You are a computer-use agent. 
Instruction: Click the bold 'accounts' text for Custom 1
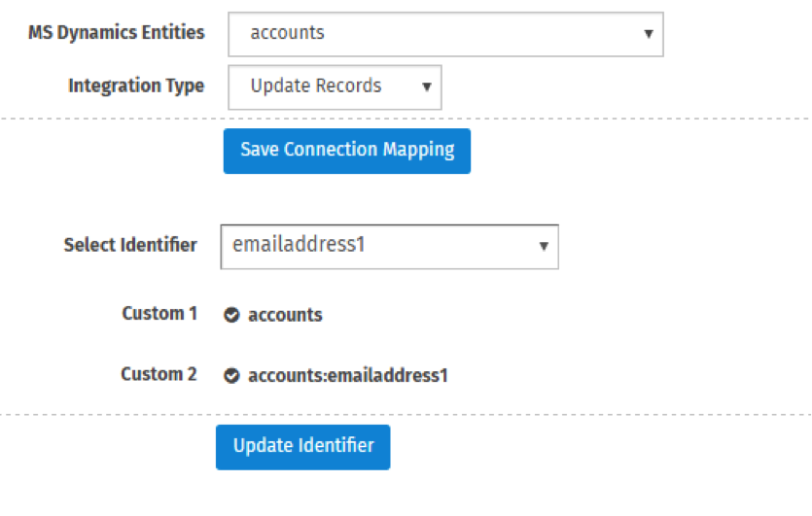285,315
